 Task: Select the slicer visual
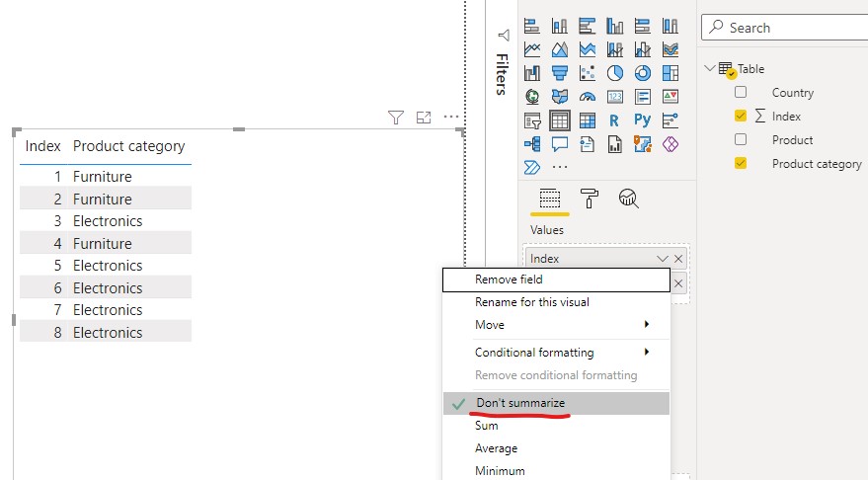coord(532,120)
